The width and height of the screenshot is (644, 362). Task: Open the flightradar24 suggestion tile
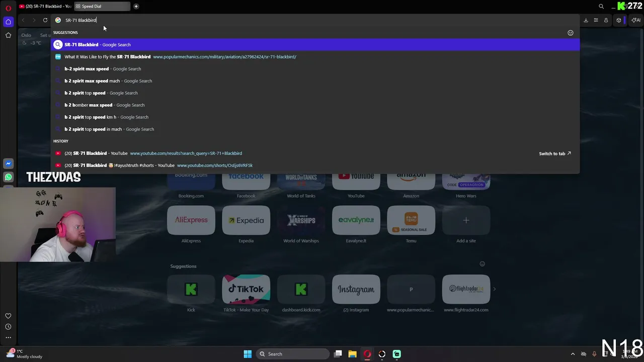(466, 289)
